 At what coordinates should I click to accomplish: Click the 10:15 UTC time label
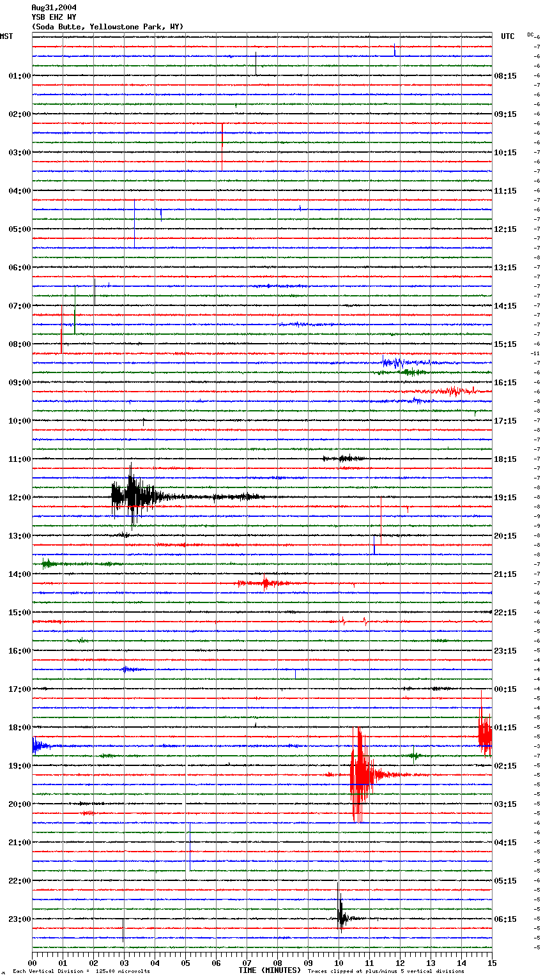[505, 153]
